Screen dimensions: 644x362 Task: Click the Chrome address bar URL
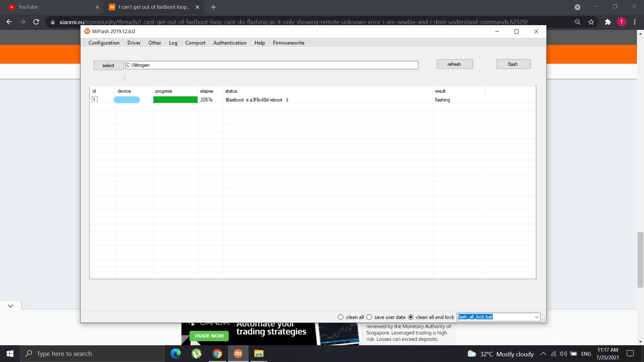pos(293,22)
